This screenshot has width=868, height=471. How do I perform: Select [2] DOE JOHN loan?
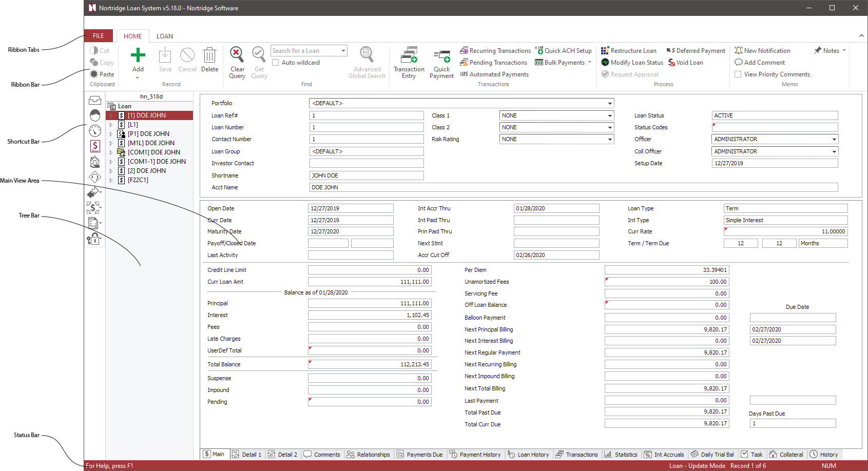coord(147,171)
